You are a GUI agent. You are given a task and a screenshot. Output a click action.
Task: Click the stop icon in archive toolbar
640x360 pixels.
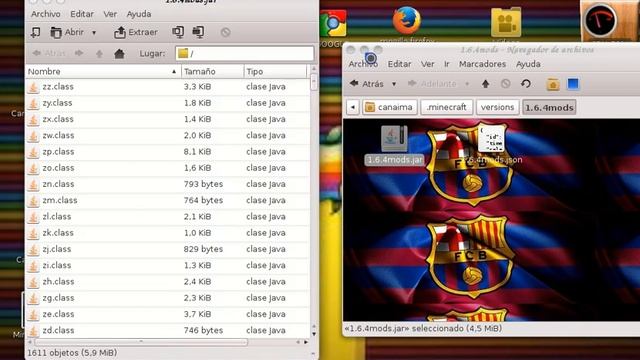pos(225,32)
